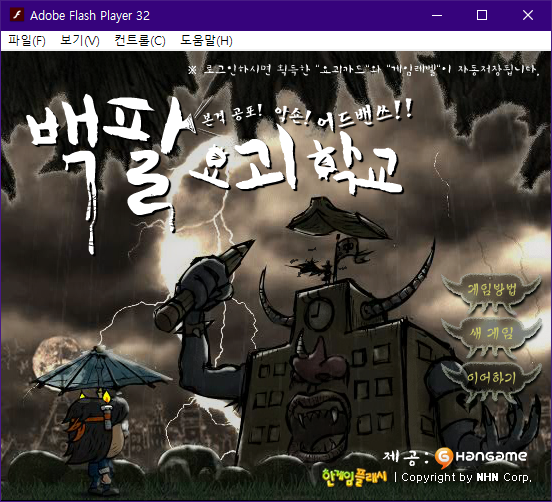The width and height of the screenshot is (552, 502).
Task: Maximize the Flash Player window
Action: point(482,15)
